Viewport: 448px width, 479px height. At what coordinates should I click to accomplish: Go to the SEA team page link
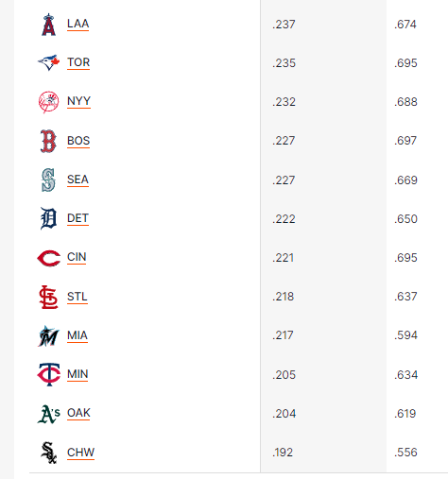(x=78, y=180)
